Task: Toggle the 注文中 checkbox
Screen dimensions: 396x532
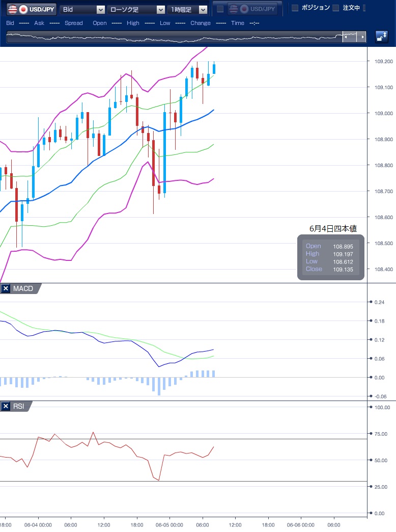Action: pyautogui.click(x=335, y=8)
